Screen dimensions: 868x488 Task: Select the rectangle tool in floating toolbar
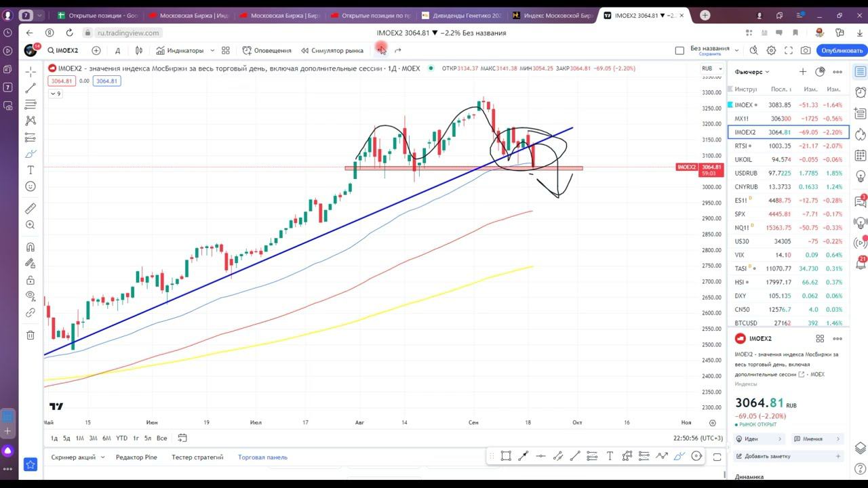tap(506, 456)
